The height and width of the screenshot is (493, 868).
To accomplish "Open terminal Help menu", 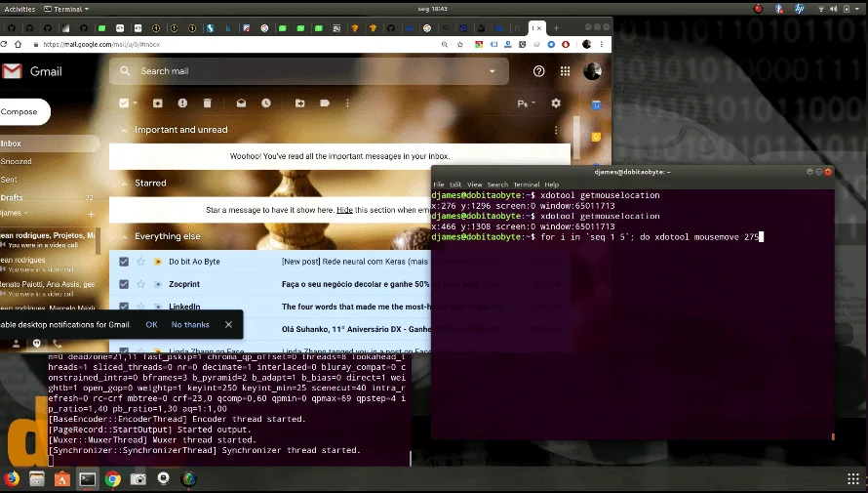I will pos(551,185).
